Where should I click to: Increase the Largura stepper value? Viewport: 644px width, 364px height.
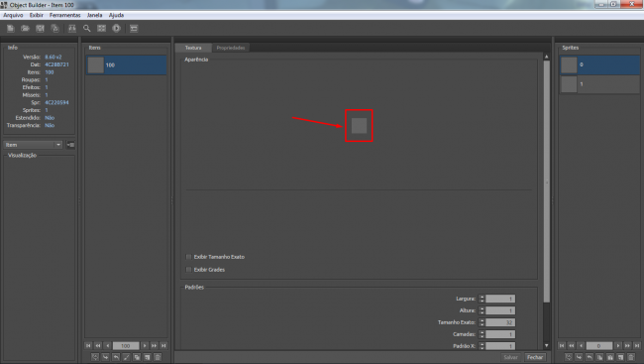click(482, 297)
